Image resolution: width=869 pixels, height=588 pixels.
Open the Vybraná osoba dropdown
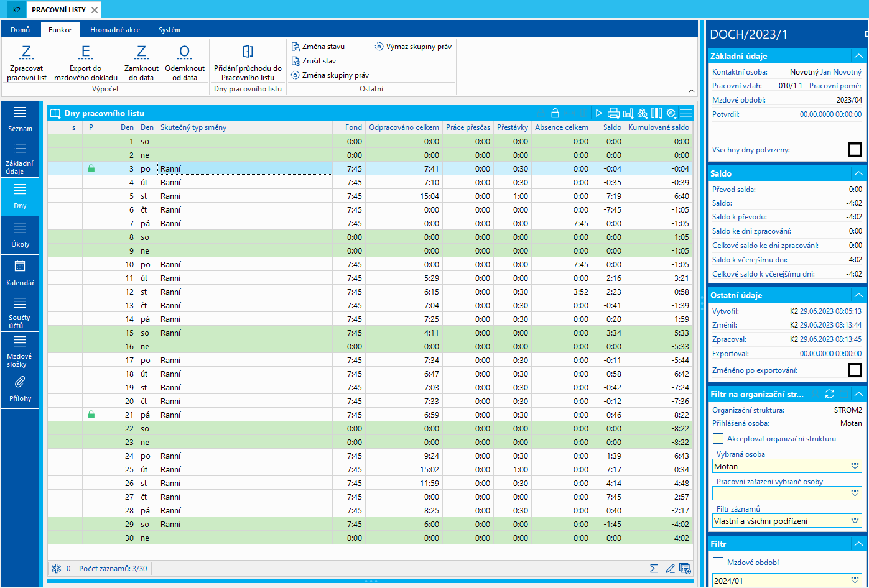(x=855, y=466)
